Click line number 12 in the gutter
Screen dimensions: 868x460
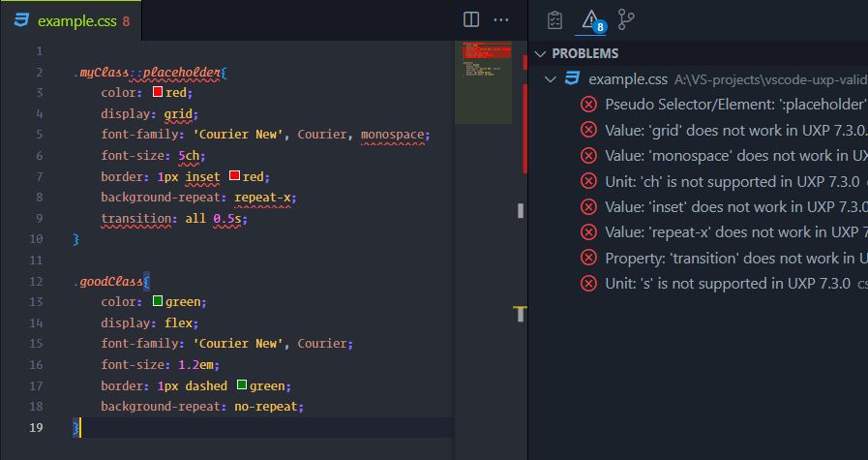click(x=36, y=281)
